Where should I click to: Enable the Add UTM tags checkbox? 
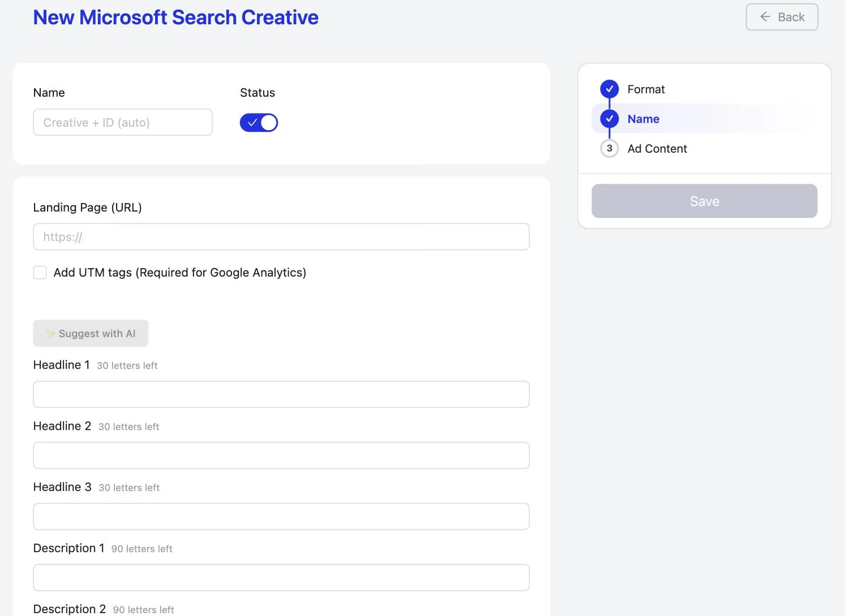point(40,273)
